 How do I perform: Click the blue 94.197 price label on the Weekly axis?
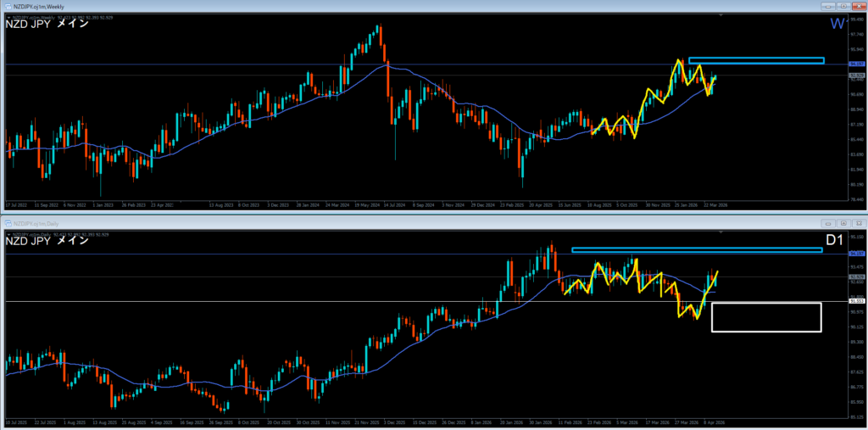856,64
